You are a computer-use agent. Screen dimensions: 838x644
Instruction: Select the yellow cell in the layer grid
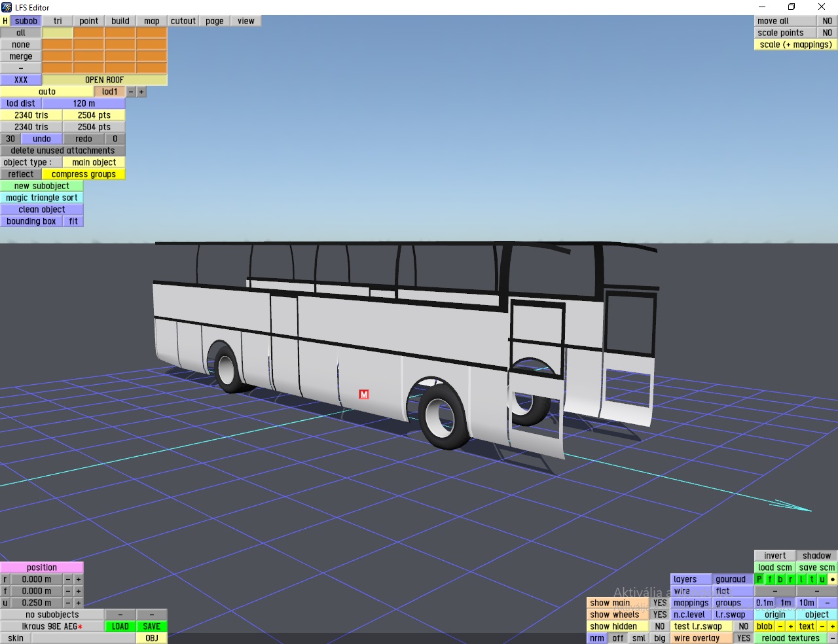(58, 33)
